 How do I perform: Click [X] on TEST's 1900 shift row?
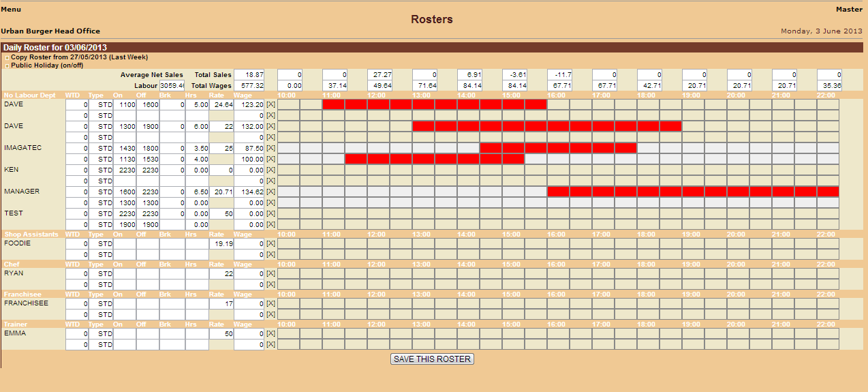pos(270,224)
